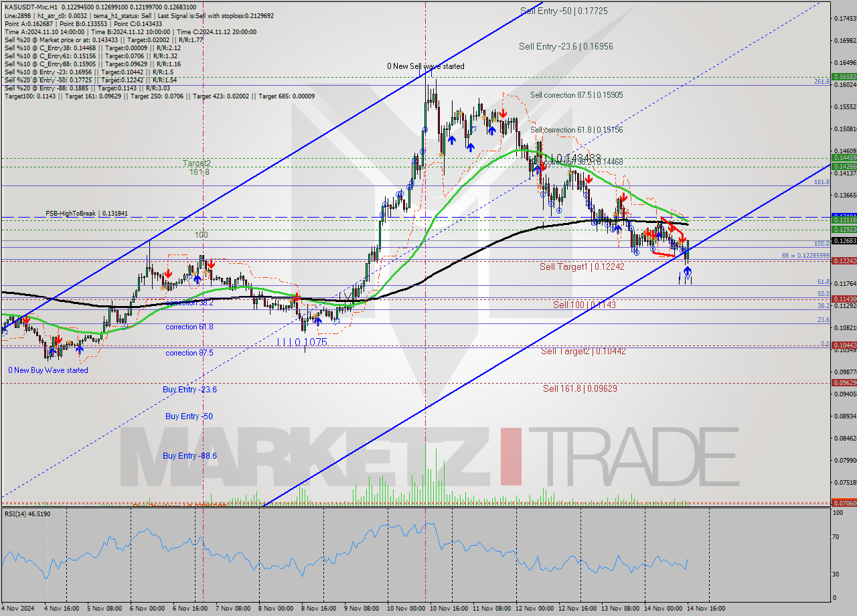Click the 'Sell 100 | 0.1143' label

(585, 305)
